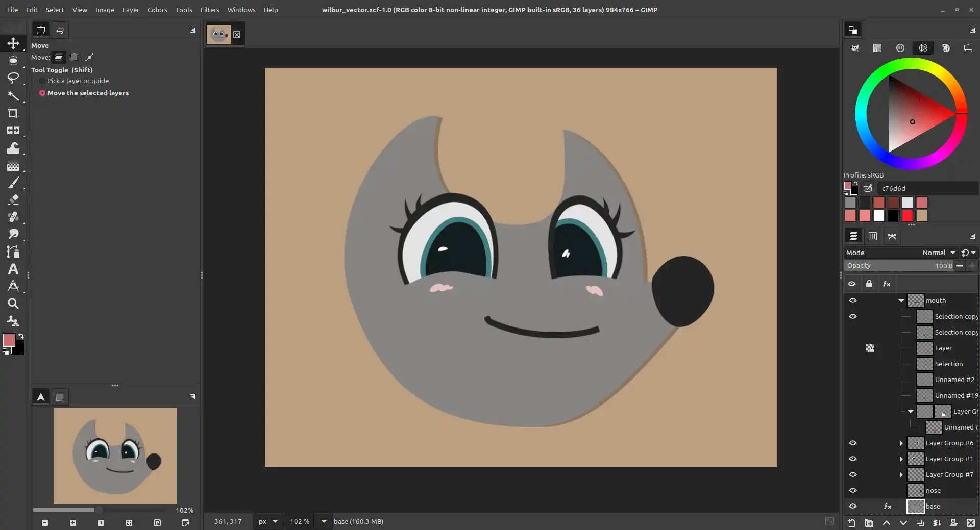Viewport: 980px width, 530px height.
Task: Expand Layer Group #6
Action: [901, 443]
